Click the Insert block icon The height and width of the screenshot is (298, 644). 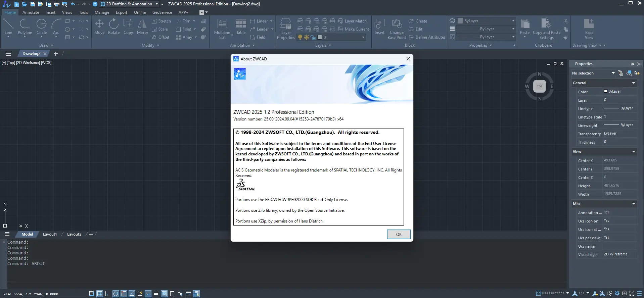(x=379, y=27)
